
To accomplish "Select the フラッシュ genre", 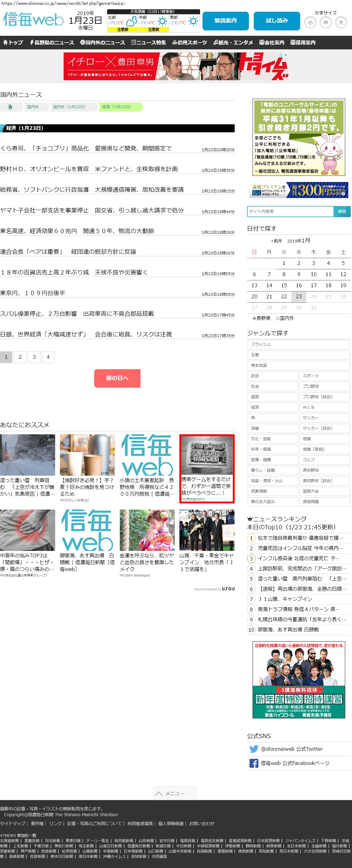I will [x=298, y=344].
